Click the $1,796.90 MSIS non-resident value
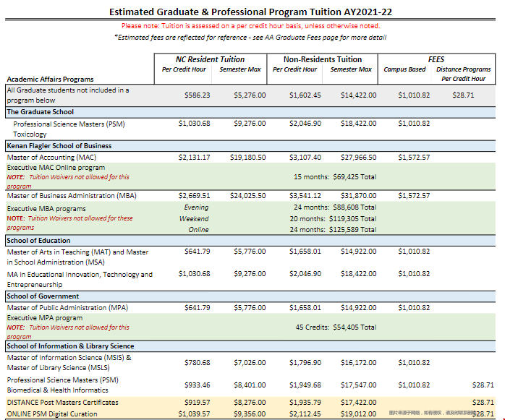 (x=305, y=363)
